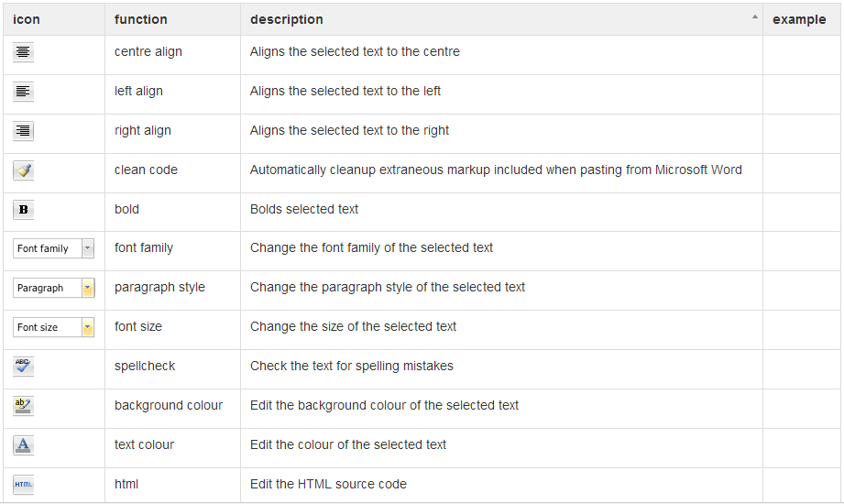Click the background colour highlighter icon

(24, 406)
